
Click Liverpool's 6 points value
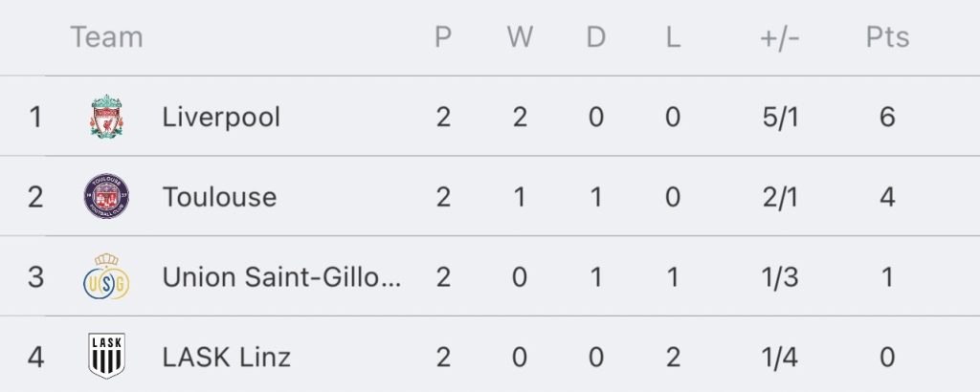pos(887,118)
